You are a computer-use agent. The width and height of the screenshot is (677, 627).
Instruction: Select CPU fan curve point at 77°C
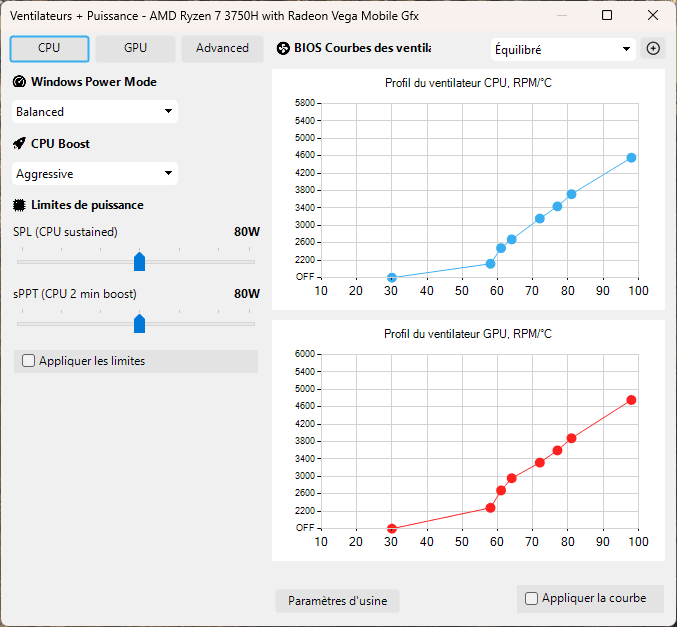[557, 206]
